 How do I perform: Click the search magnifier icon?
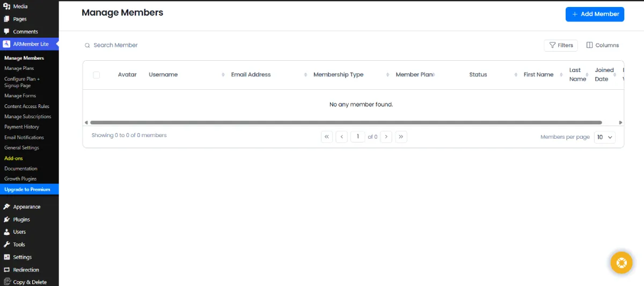(x=87, y=46)
